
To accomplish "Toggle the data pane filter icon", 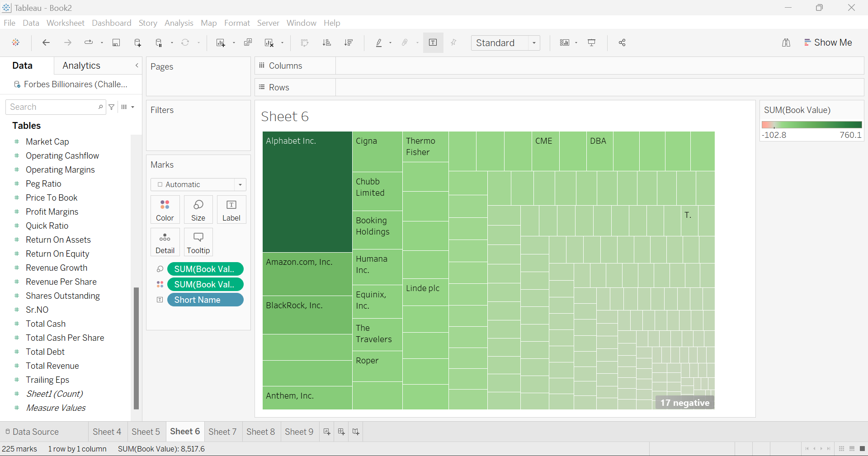I will point(112,107).
